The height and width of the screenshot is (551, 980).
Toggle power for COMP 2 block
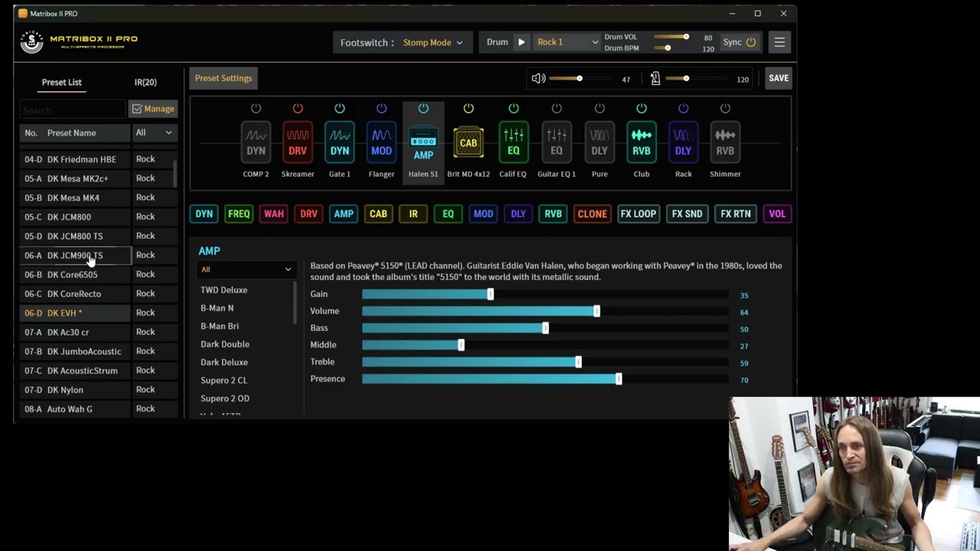tap(256, 109)
